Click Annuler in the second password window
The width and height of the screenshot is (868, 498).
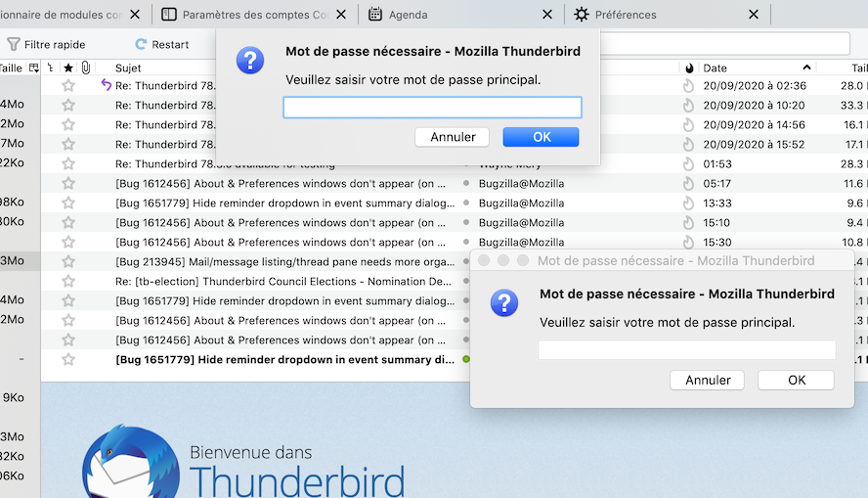point(708,380)
